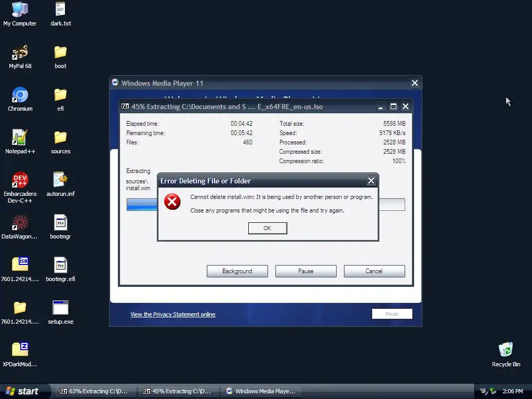Click OK in the error dialog
This screenshot has height=399, width=532.
point(268,228)
